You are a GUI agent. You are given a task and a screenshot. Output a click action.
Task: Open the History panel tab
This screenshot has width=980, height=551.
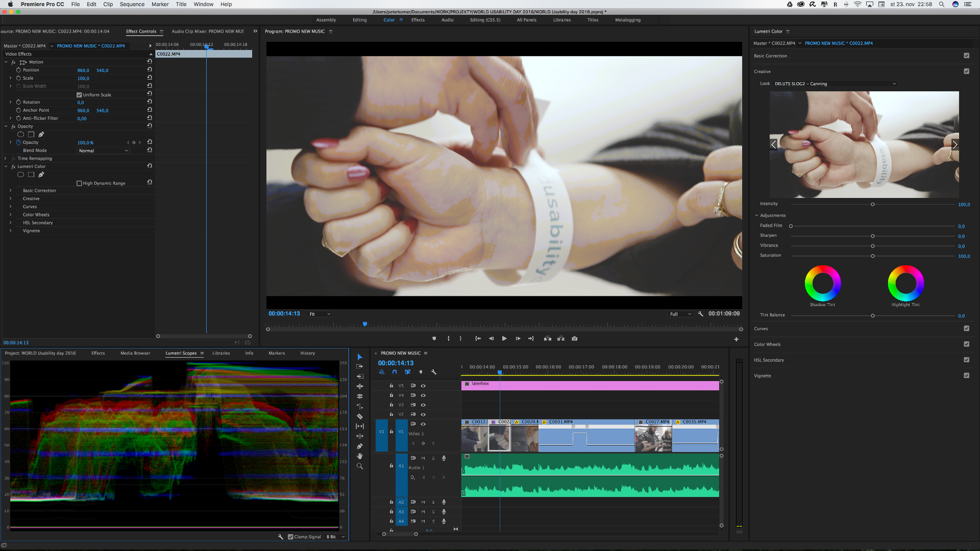point(307,353)
